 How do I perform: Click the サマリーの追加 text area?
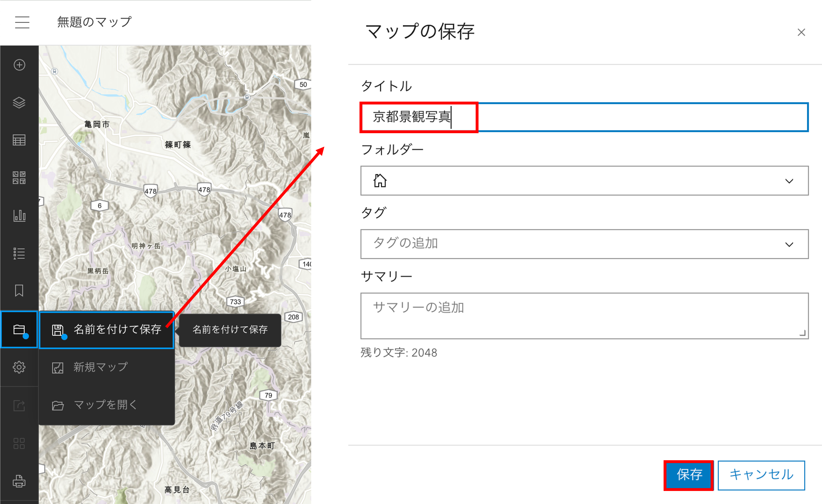(x=584, y=316)
